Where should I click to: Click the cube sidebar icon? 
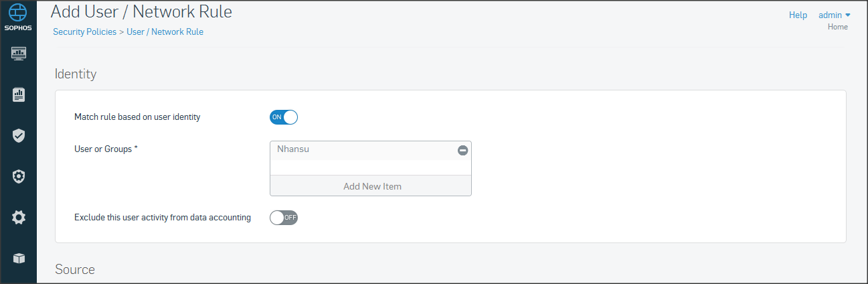click(19, 258)
